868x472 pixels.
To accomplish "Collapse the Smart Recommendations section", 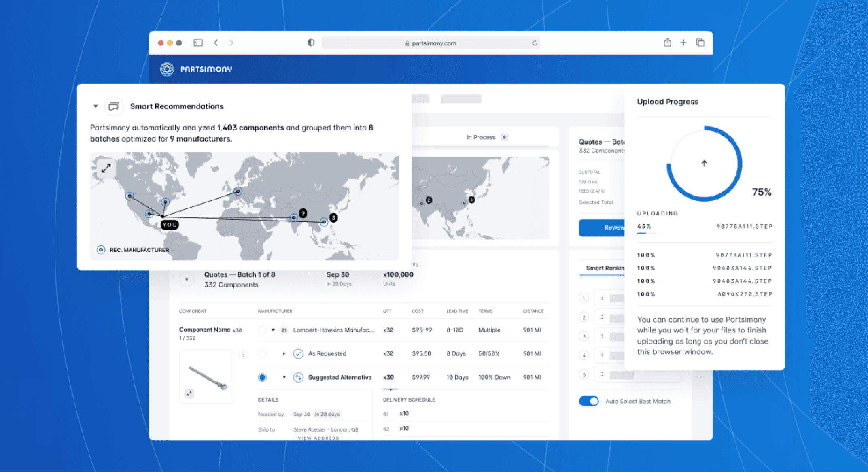I will (x=96, y=106).
